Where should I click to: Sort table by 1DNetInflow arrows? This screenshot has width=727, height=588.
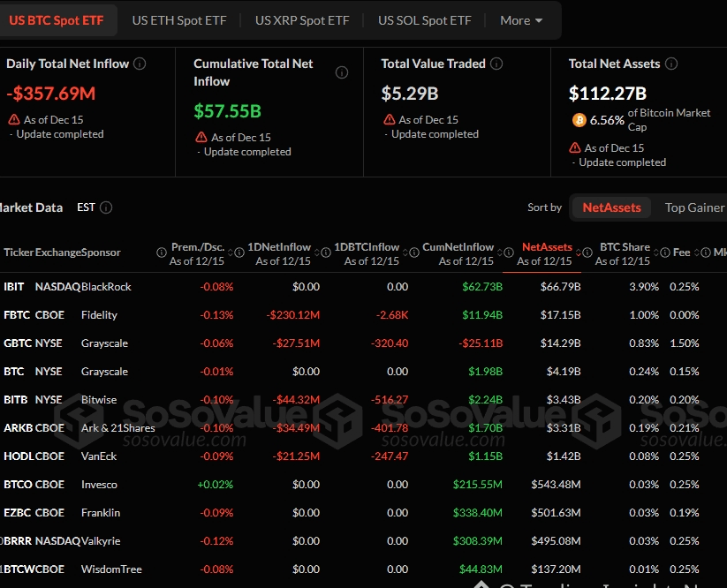pyautogui.click(x=317, y=253)
